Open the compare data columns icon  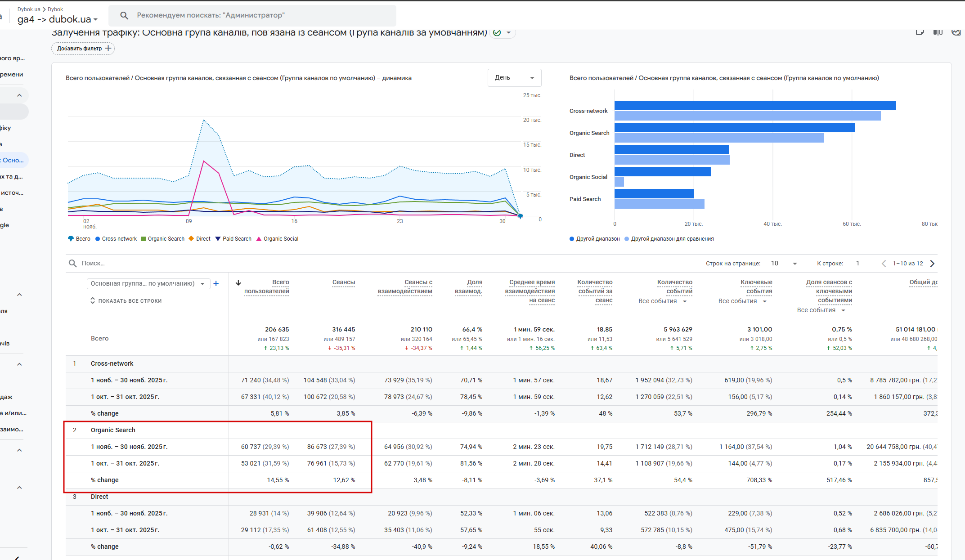coord(938,32)
